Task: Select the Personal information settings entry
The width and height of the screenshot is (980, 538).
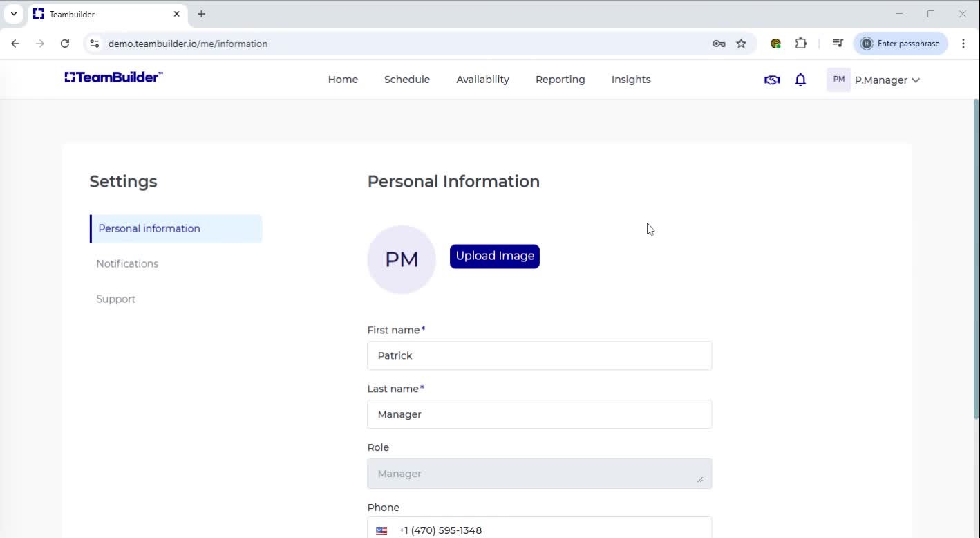Action: click(x=149, y=228)
